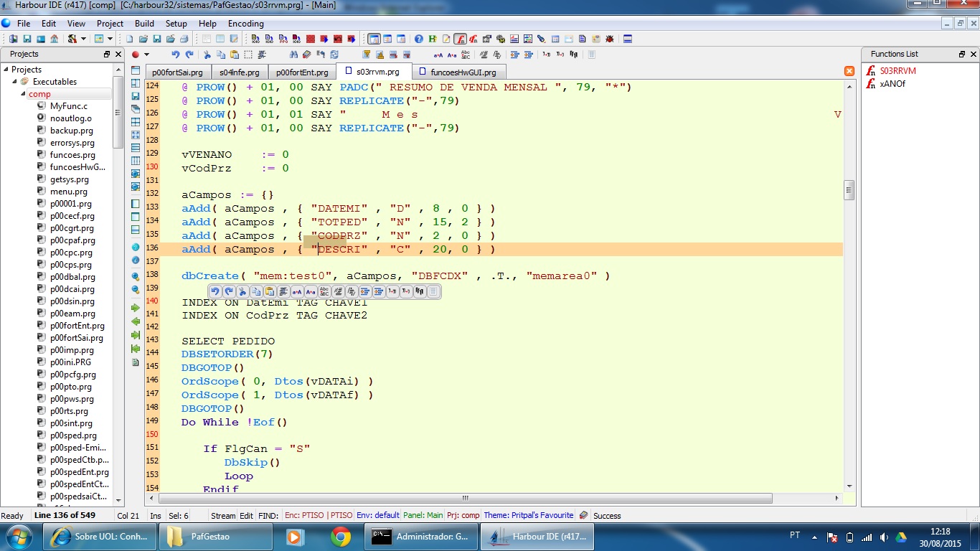Float the Projects panel using its dock button
The width and height of the screenshot is (980, 551).
click(x=107, y=55)
